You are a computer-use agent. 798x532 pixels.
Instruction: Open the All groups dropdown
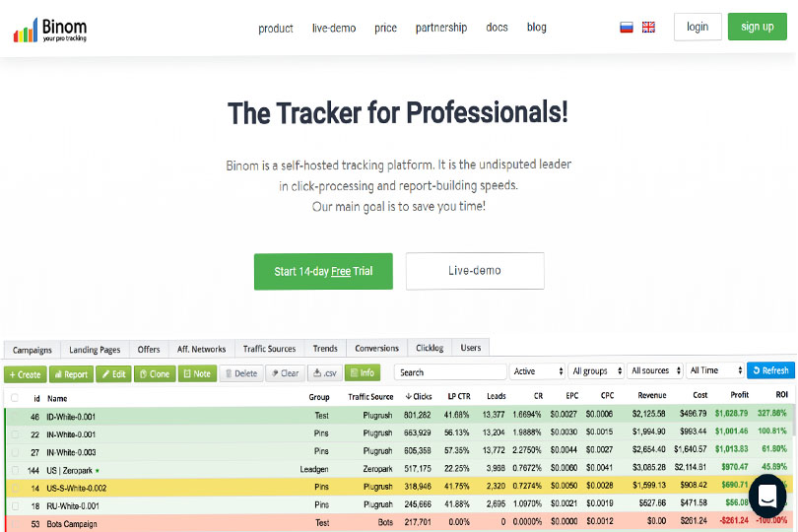point(596,371)
